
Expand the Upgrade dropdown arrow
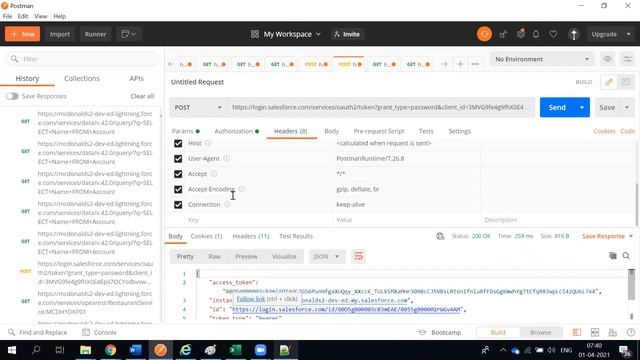(x=629, y=34)
